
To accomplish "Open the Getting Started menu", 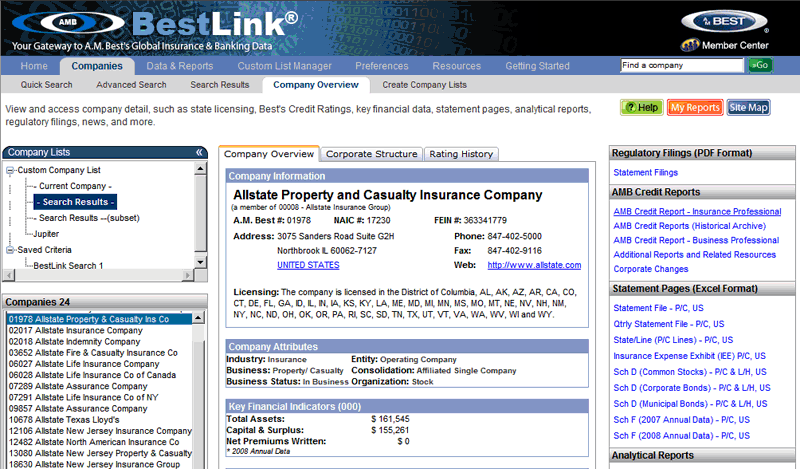I will (x=537, y=66).
